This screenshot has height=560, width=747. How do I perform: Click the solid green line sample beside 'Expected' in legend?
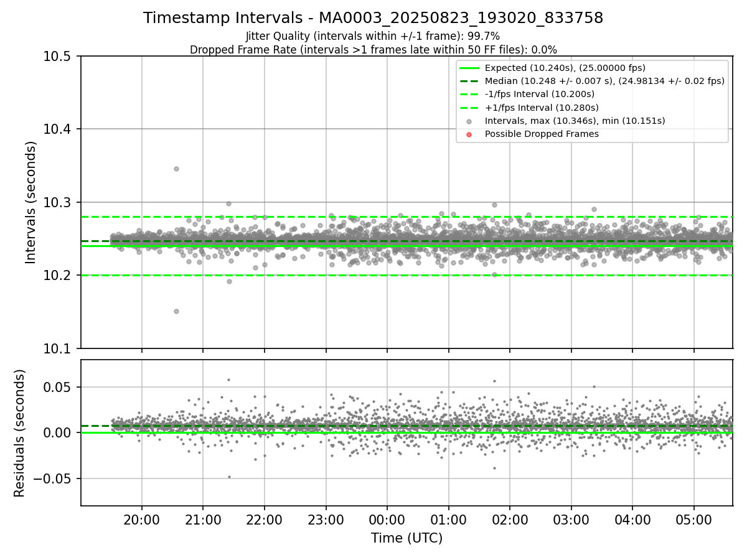tap(469, 68)
